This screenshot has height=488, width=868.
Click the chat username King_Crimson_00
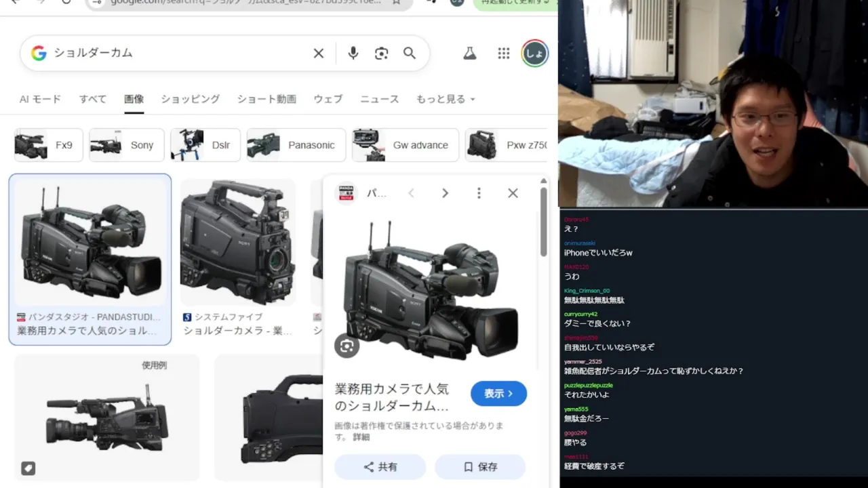[587, 291]
